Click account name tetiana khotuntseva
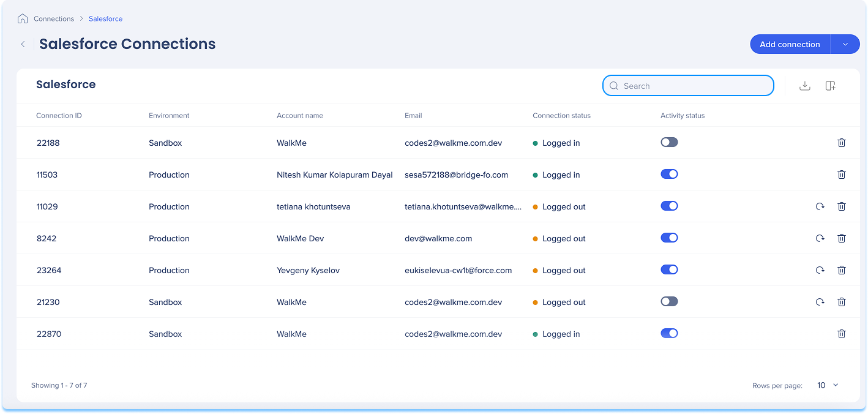This screenshot has width=868, height=414. click(x=313, y=206)
